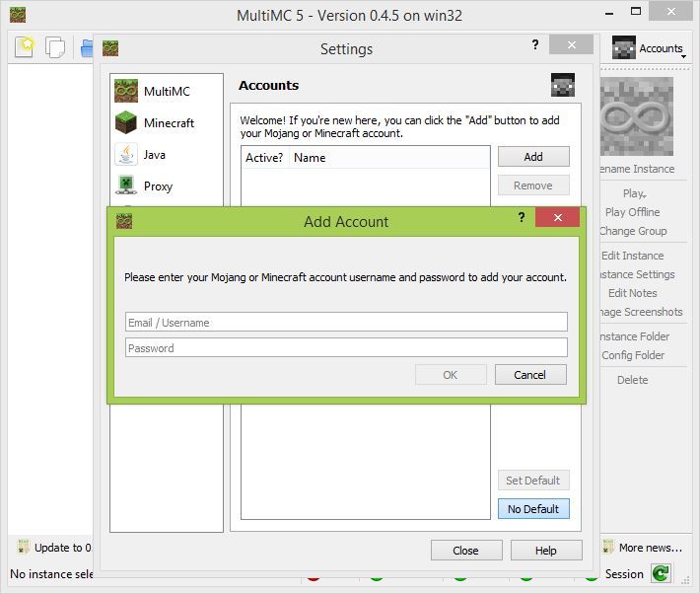Click Config Folder in side panel
The image size is (700, 594).
(x=633, y=355)
